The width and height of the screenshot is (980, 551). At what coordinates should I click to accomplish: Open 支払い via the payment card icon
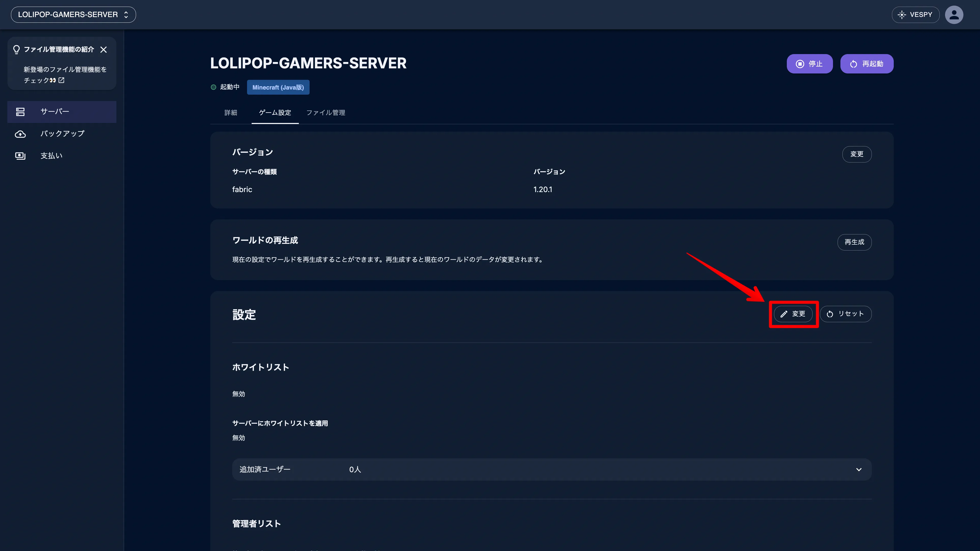20,156
